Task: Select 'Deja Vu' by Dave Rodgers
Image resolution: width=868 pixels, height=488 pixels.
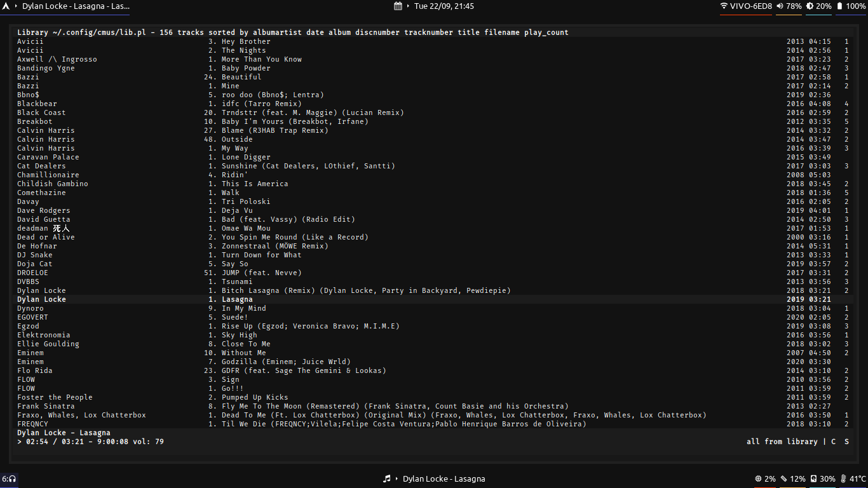Action: click(x=434, y=210)
